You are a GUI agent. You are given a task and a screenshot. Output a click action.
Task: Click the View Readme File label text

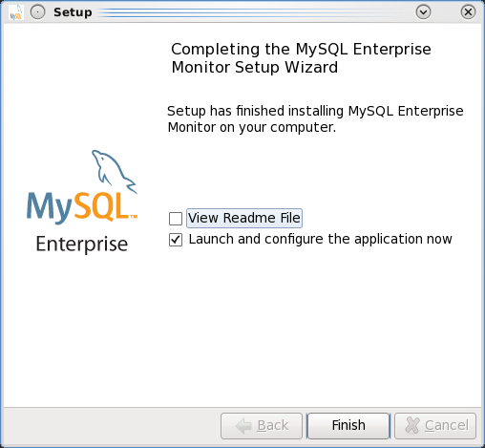(x=244, y=218)
